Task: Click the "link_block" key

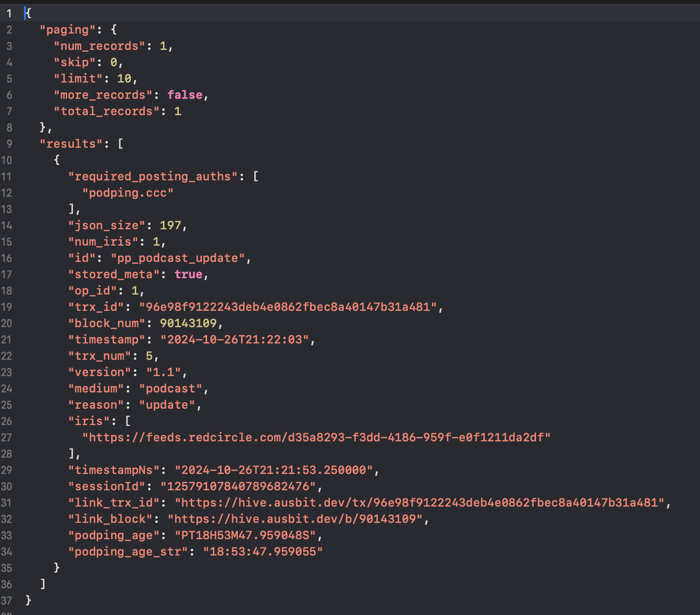Action: pyautogui.click(x=110, y=519)
